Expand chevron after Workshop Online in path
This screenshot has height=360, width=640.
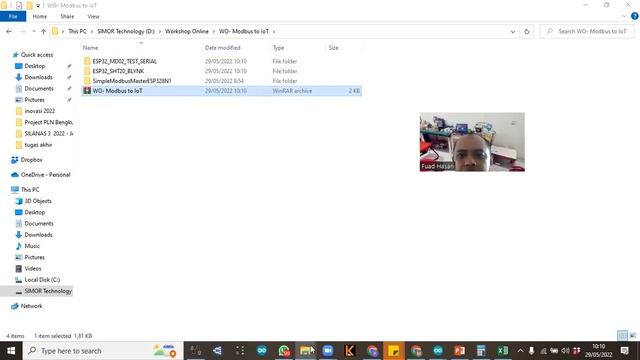click(213, 31)
